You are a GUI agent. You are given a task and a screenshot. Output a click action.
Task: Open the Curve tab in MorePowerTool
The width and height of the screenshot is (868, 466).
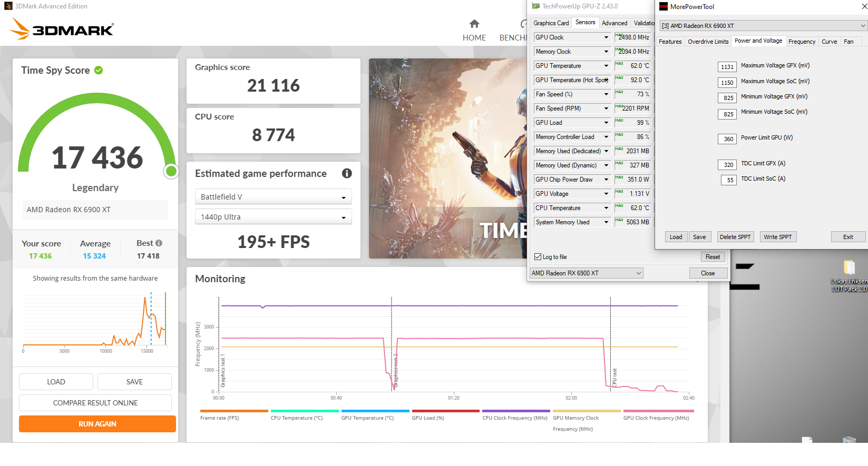pyautogui.click(x=829, y=42)
